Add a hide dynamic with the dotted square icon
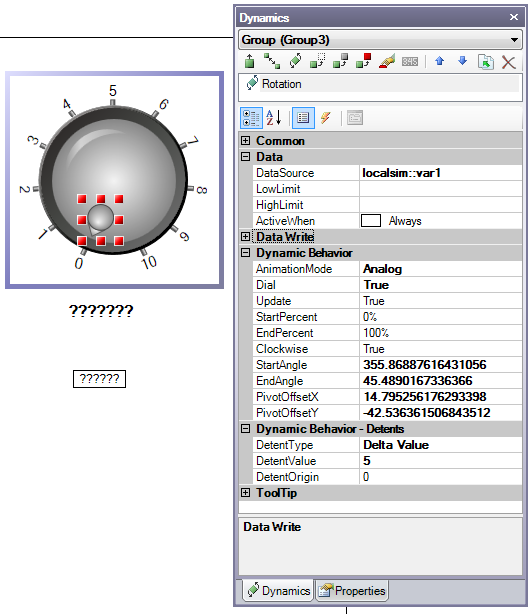The height and width of the screenshot is (614, 532). click(x=317, y=61)
